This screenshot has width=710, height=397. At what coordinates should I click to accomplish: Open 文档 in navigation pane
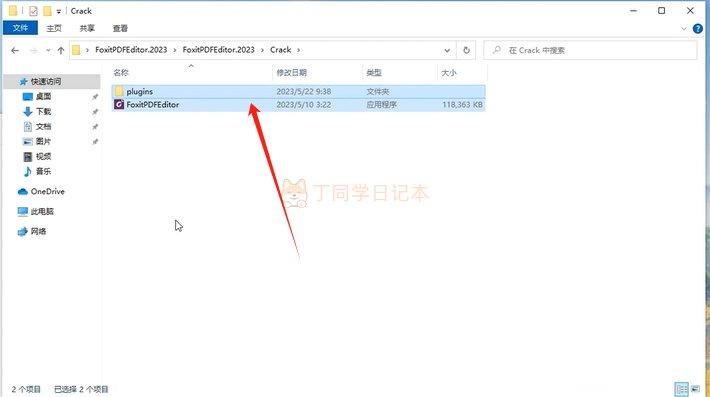tap(43, 126)
